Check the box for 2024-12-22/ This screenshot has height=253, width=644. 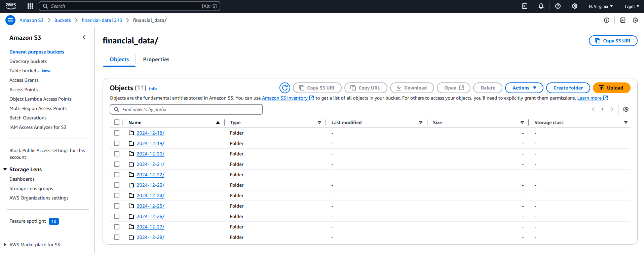117,175
